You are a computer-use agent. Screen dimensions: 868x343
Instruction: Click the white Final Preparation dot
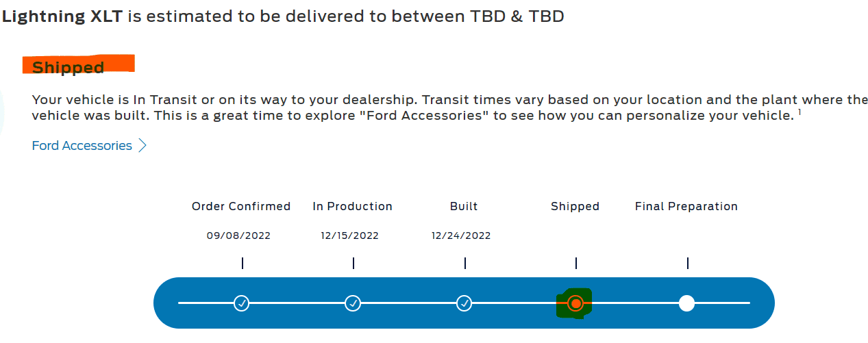(686, 303)
